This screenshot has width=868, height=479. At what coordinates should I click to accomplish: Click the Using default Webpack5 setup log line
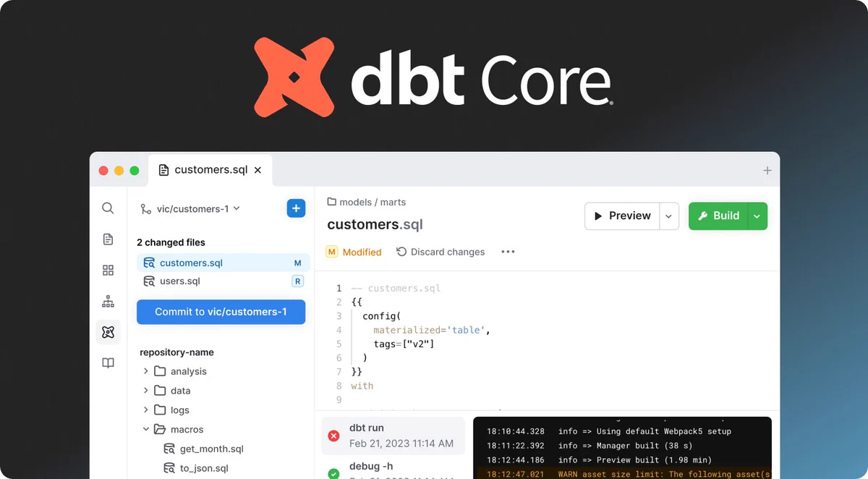[608, 431]
